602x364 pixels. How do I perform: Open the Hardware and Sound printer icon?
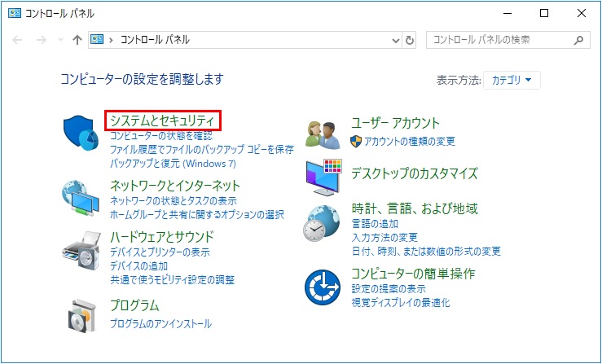coord(81,251)
